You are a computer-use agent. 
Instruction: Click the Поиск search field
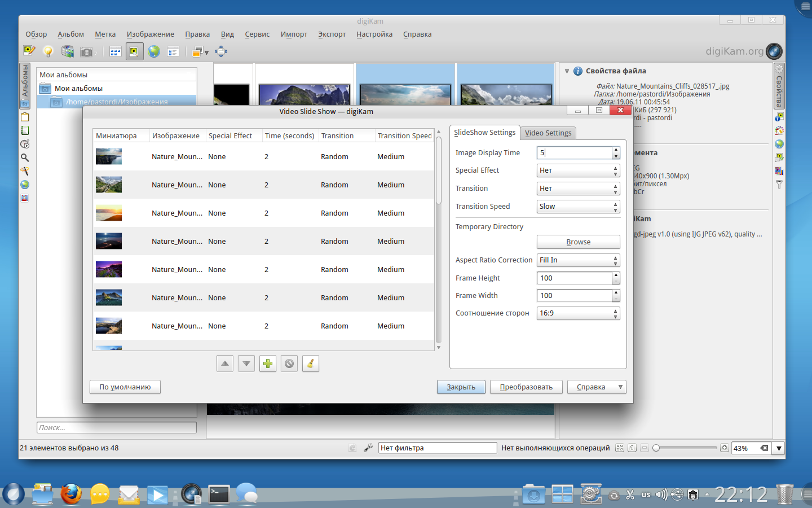(x=117, y=428)
